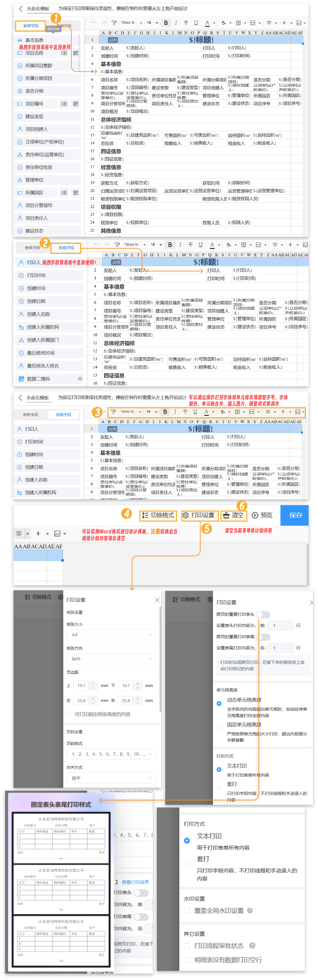This screenshot has width=318, height=980.
Task: Open 对齐方式 居中 dropdown
Action: pyautogui.click(x=111, y=778)
